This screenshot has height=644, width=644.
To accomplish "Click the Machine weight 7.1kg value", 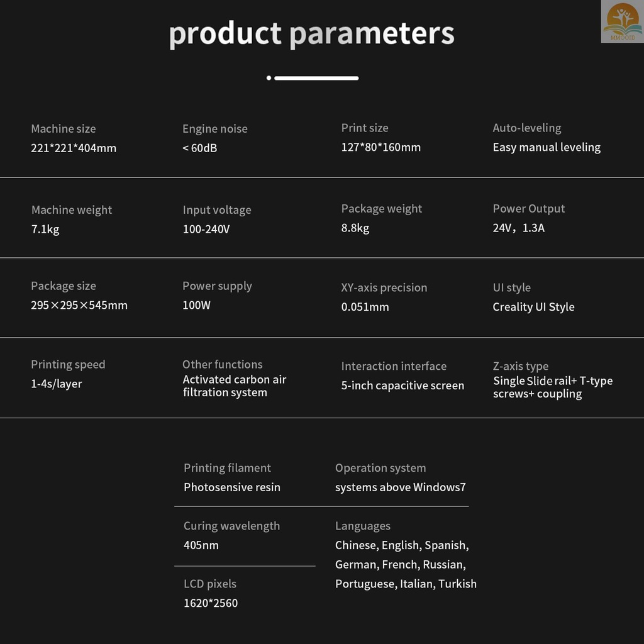I will pos(45,229).
